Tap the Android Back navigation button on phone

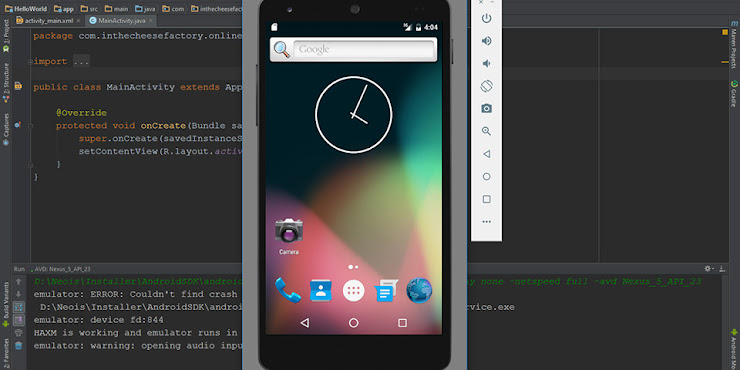304,323
